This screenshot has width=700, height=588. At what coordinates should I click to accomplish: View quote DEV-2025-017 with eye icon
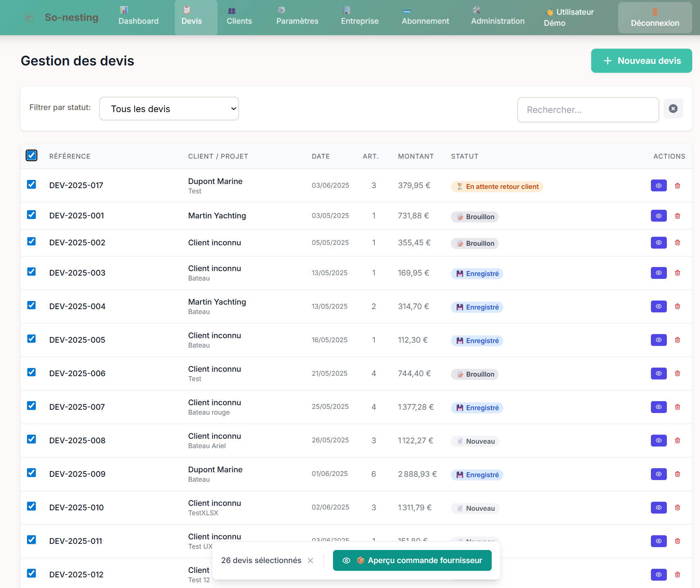658,186
